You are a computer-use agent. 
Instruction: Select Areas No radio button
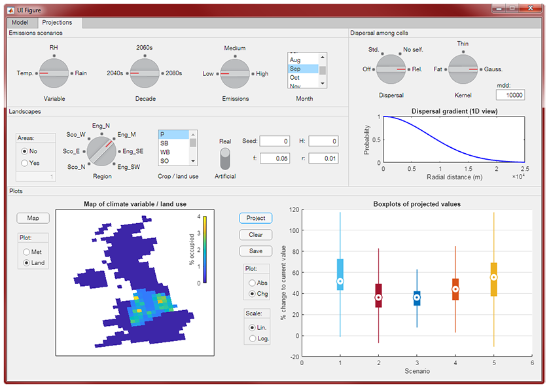(x=24, y=151)
